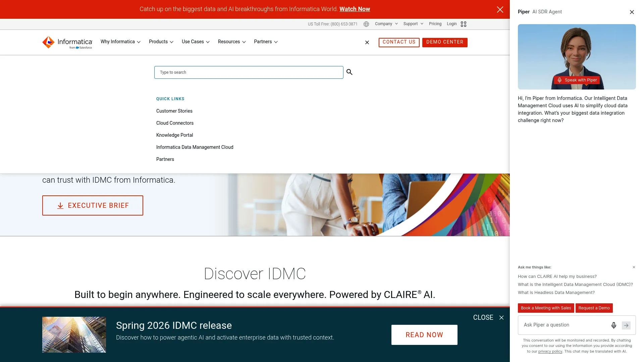The width and height of the screenshot is (644, 362).
Task: Click the send arrow in Piper chat
Action: pos(626,325)
